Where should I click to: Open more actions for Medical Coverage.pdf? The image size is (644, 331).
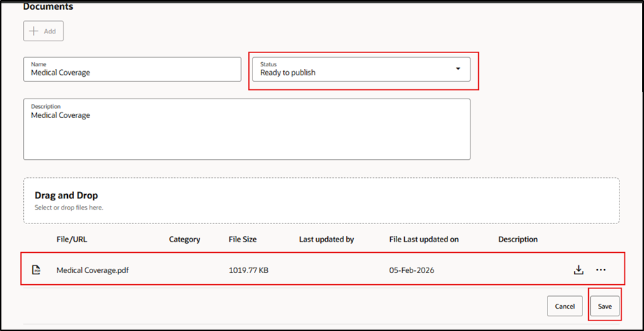pos(601,270)
